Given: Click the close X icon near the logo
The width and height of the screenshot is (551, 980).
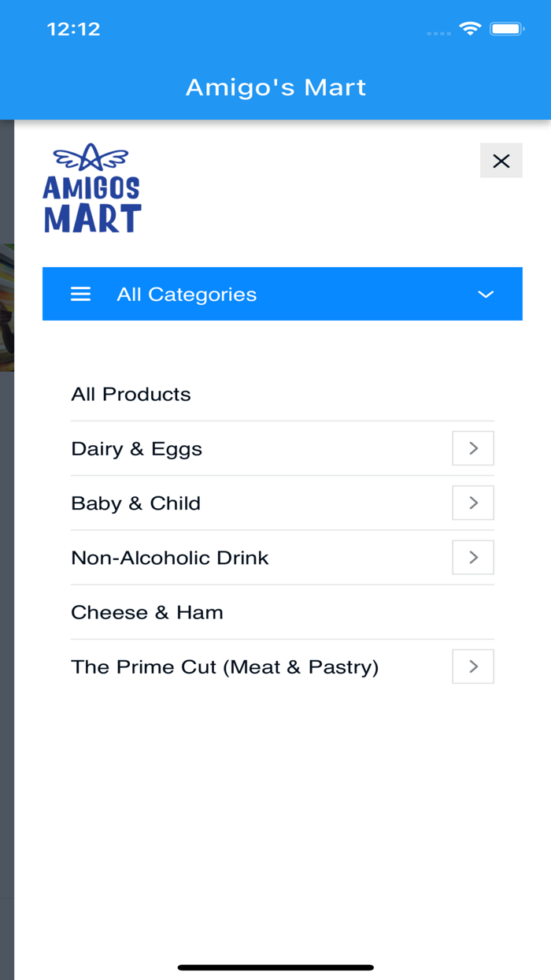Looking at the screenshot, I should click(x=501, y=160).
